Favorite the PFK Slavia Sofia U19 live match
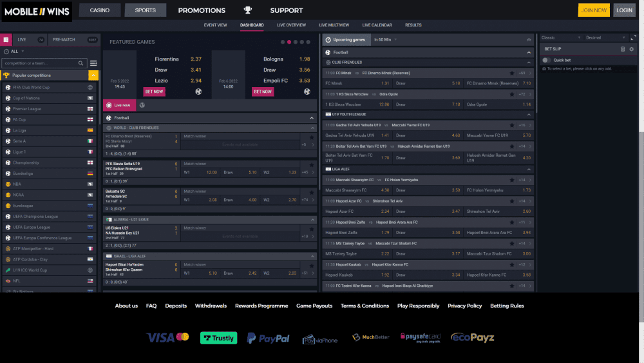This screenshot has width=644, height=363. point(312,165)
